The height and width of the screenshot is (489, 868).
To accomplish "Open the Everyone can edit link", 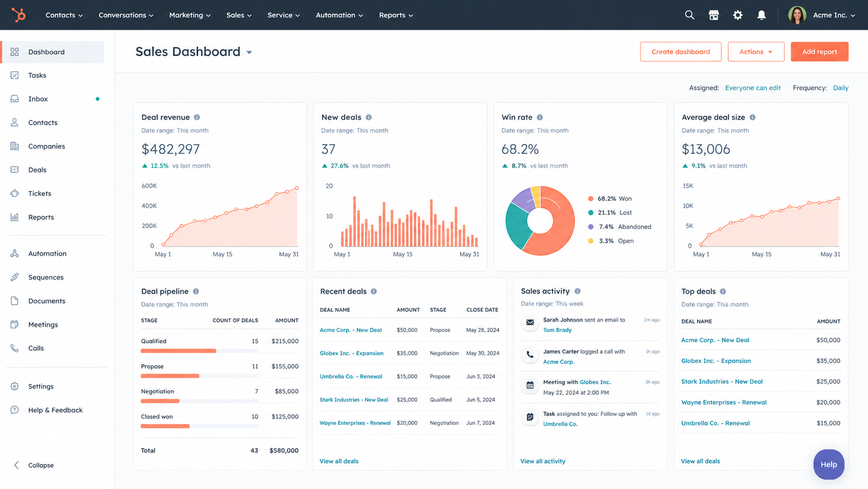I will tap(753, 88).
